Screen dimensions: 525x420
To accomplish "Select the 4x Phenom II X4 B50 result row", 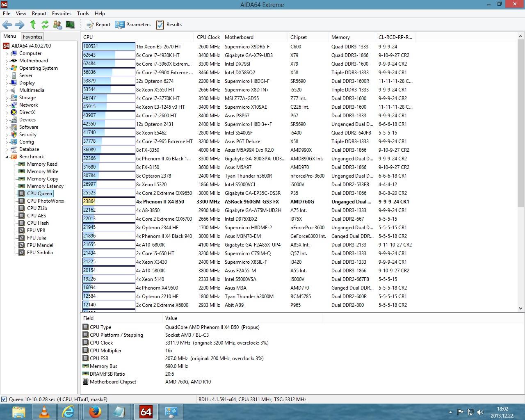I will pyautogui.click(x=249, y=201).
